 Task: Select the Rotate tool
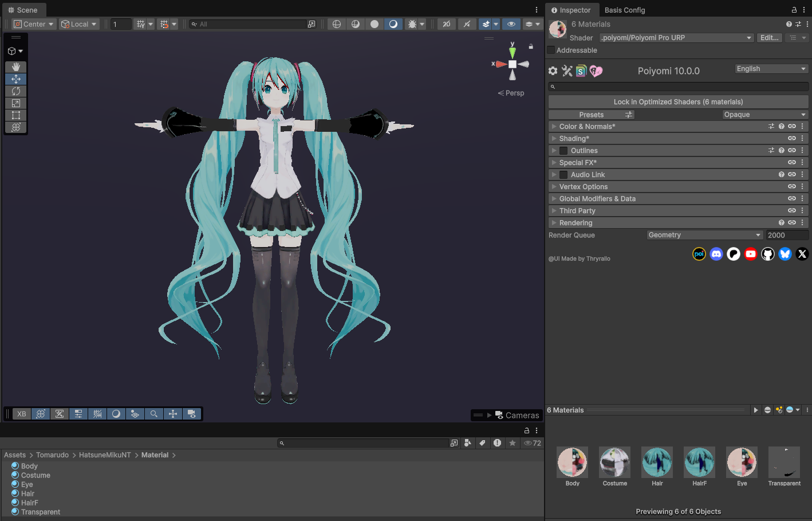16,91
